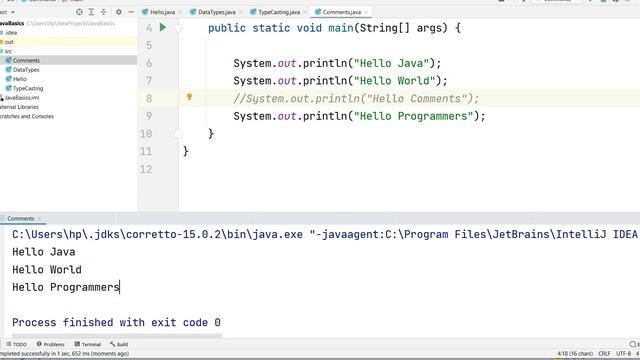Close the TypeCasting.java tab
The height and width of the screenshot is (360, 640).
tap(304, 12)
